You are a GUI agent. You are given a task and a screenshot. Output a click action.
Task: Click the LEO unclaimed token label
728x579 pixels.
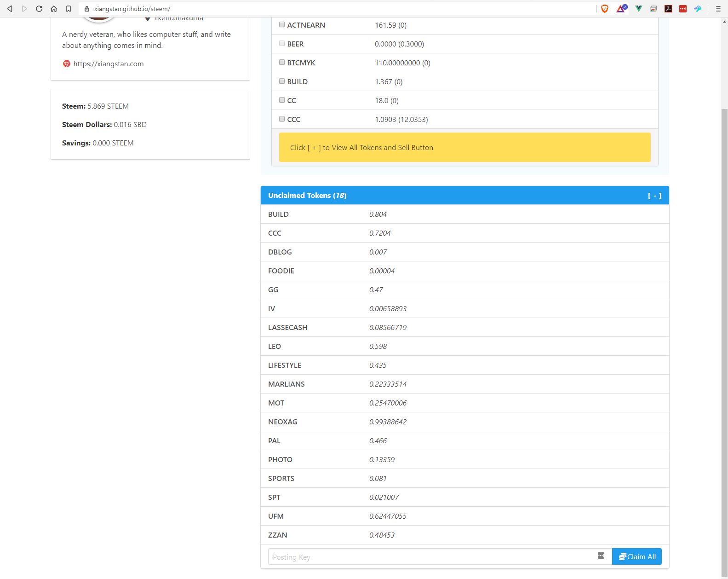point(275,346)
